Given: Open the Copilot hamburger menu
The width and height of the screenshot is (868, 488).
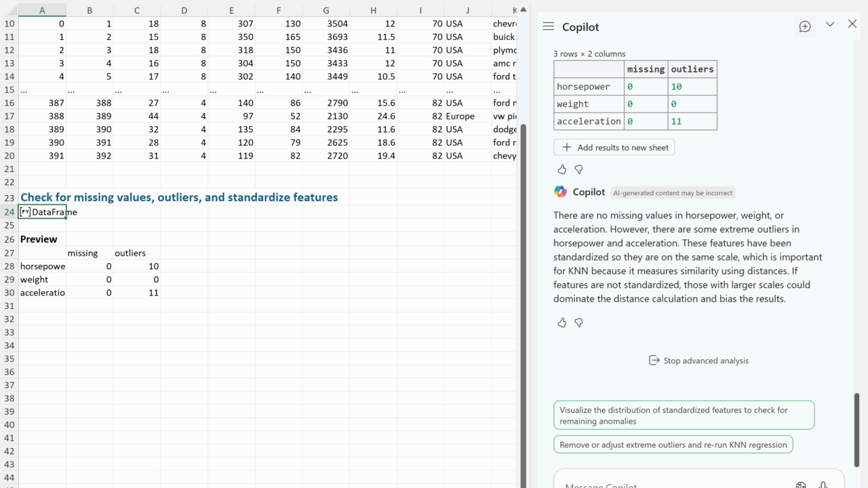Looking at the screenshot, I should pyautogui.click(x=548, y=26).
